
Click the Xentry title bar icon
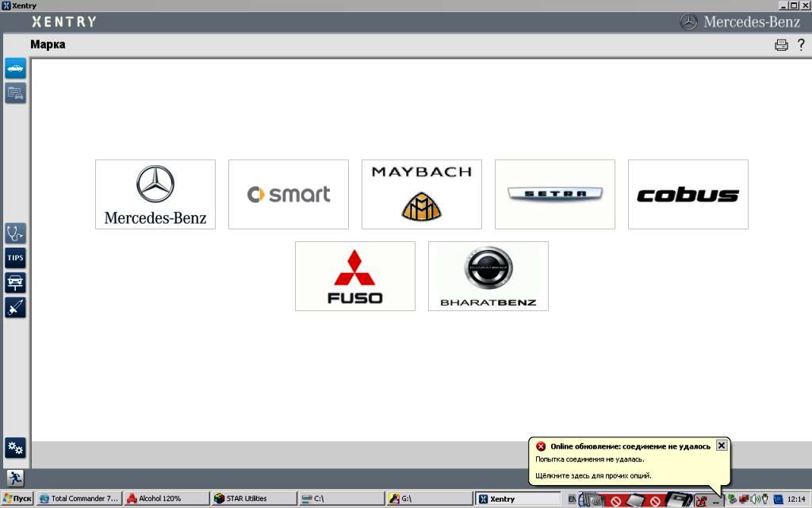click(6, 6)
